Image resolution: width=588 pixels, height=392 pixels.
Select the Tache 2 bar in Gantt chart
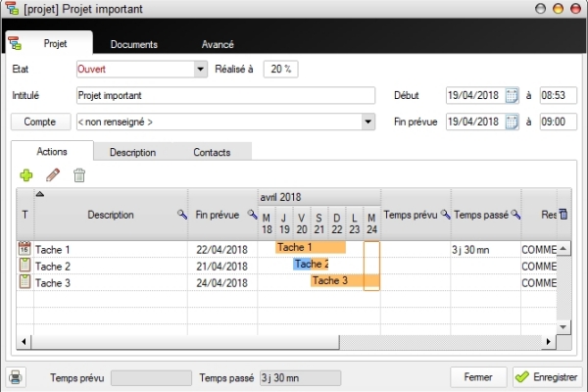310,265
